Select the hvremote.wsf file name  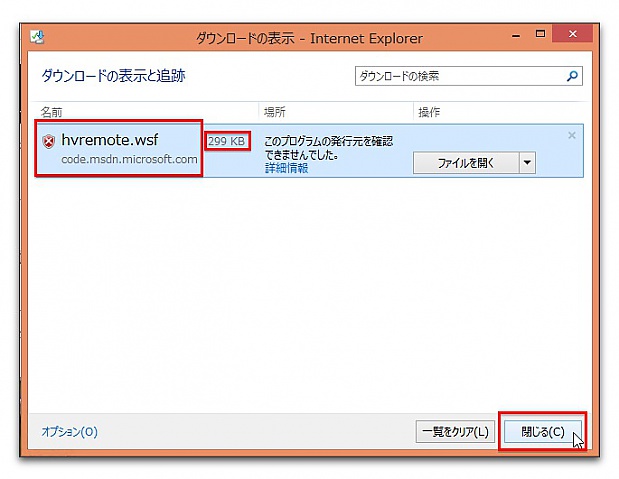[110, 140]
